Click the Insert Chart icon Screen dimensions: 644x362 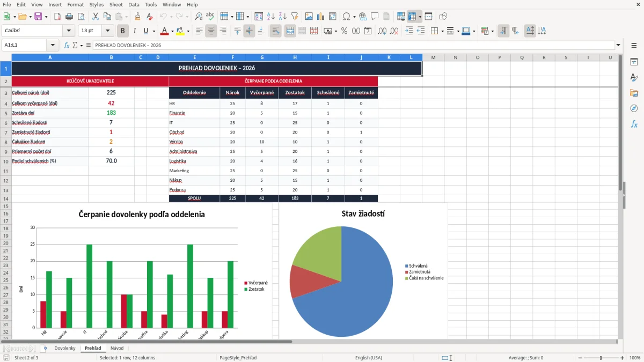click(x=321, y=17)
